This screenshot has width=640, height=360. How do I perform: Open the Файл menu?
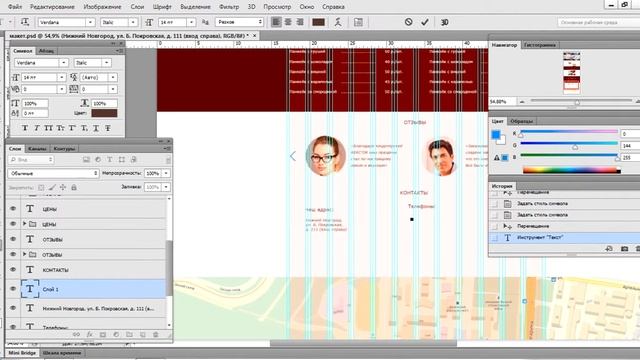[x=15, y=7]
